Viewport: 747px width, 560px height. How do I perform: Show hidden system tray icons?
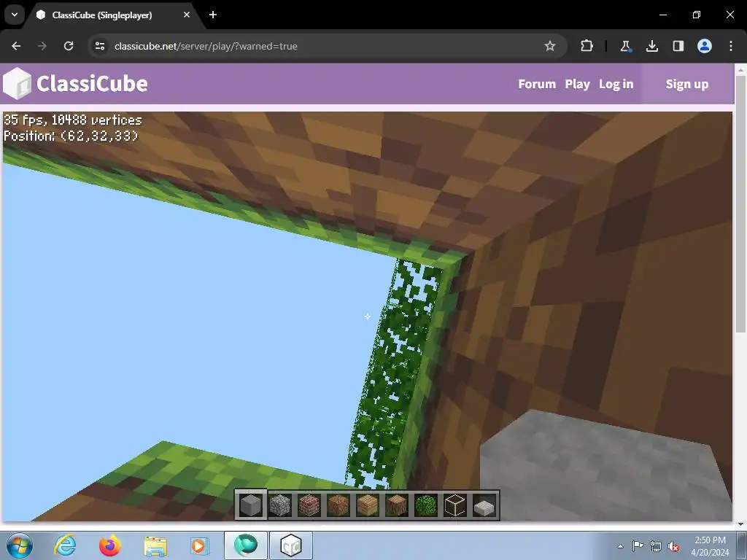coord(620,546)
